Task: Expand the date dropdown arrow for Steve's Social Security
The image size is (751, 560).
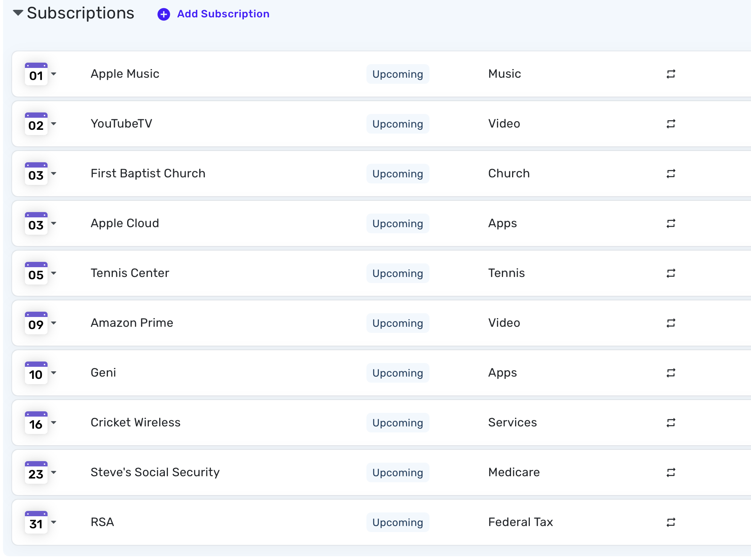Action: [x=54, y=472]
